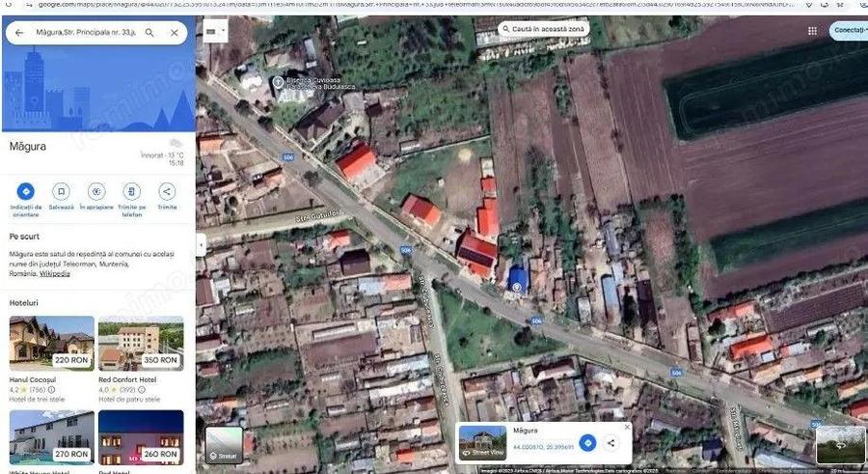
Task: Save the place with Salvează icon
Action: (61, 191)
